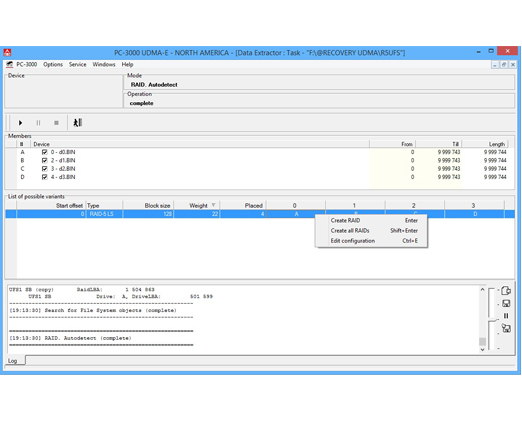Click the Block size column header
Screen dimensions: 522x435
[148, 206]
